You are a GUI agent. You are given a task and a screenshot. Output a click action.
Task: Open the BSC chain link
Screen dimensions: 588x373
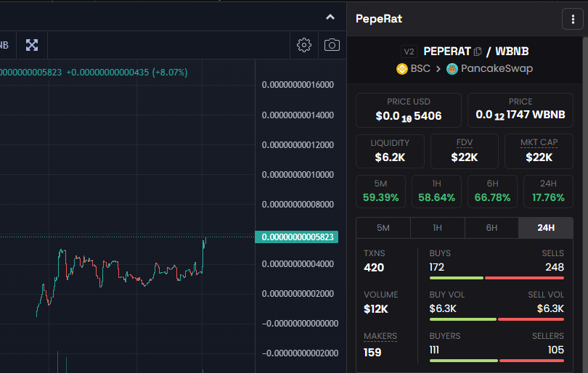420,69
